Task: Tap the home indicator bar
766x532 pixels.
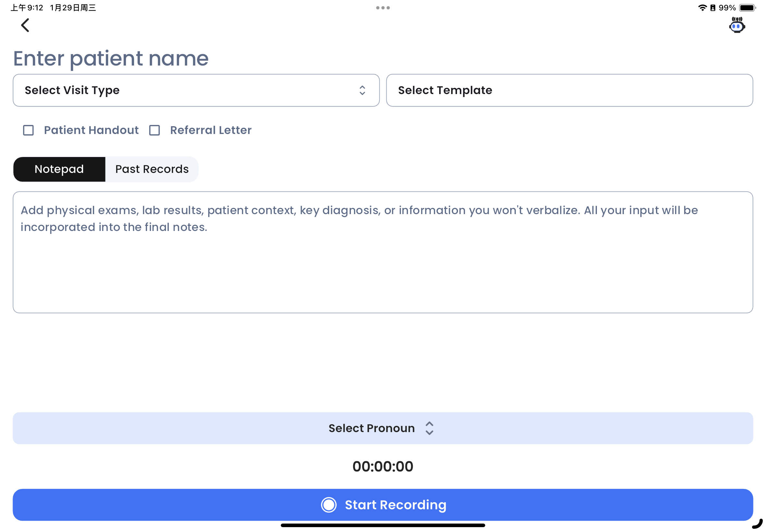Action: [383, 525]
